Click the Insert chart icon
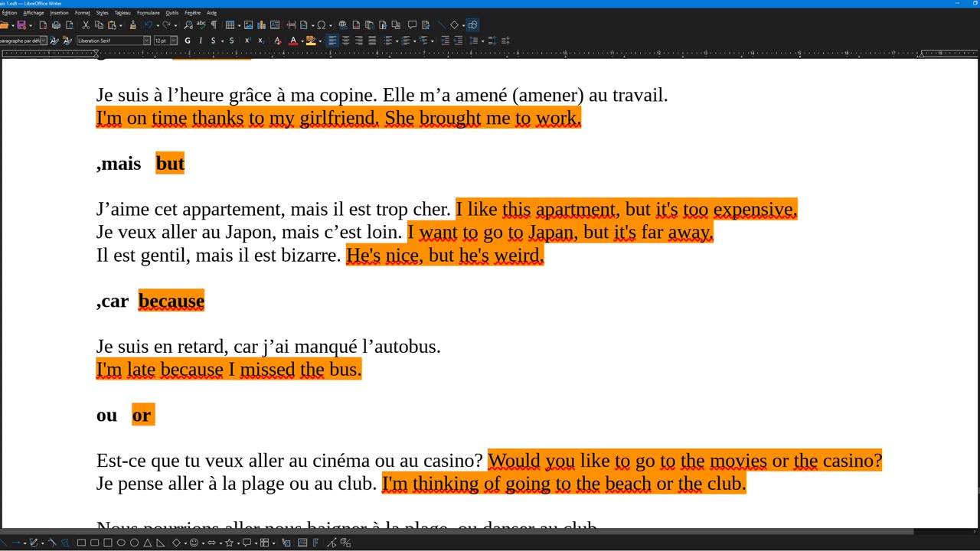Image resolution: width=980 pixels, height=551 pixels. 261,25
